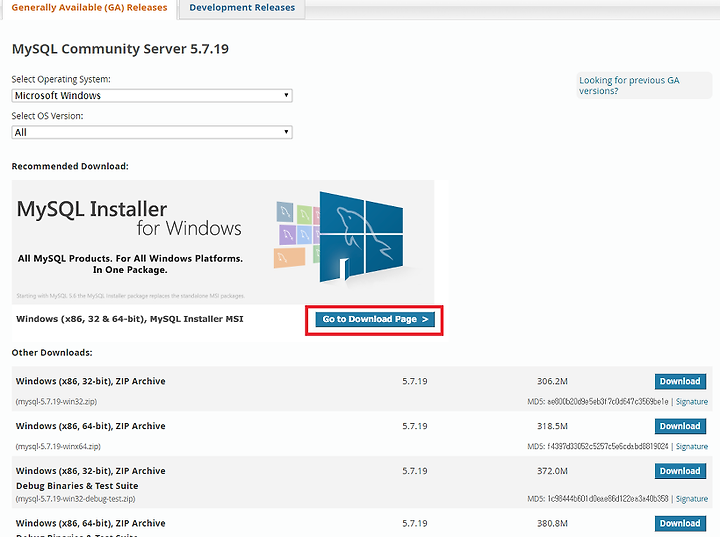Open Signature link for win32-debug-test.zip
This screenshot has height=537, width=720.
[x=692, y=499]
